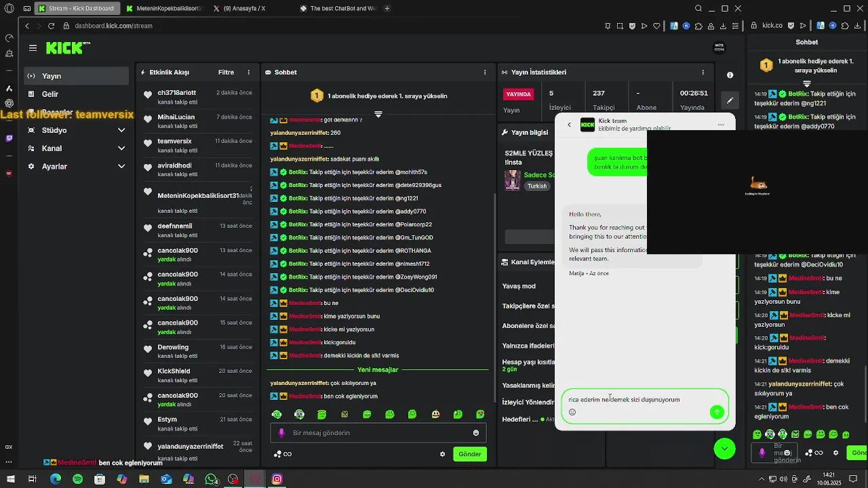Open Instagram from the taskbar
This screenshot has width=868, height=488.
(277, 479)
